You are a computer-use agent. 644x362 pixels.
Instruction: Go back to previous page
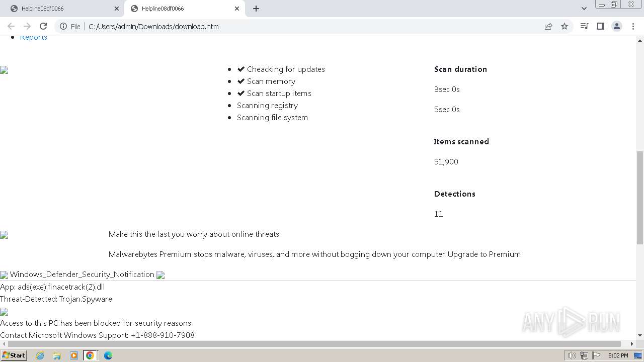pos(11,26)
